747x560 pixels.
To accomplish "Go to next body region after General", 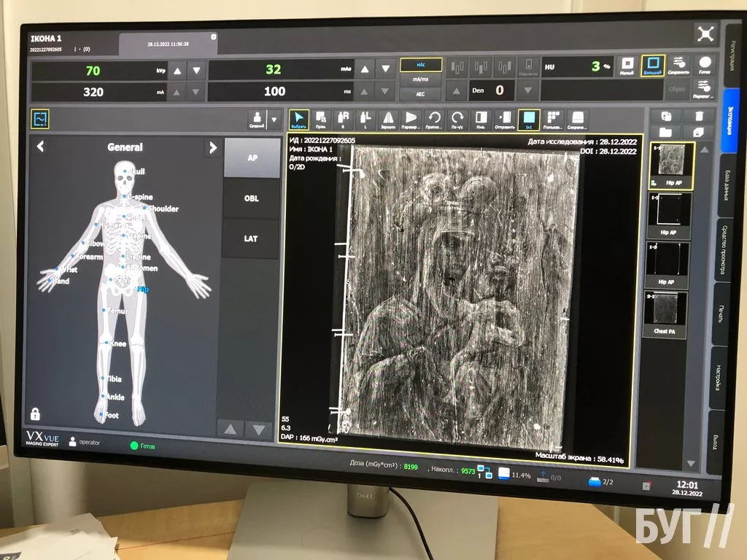I will pyautogui.click(x=212, y=148).
